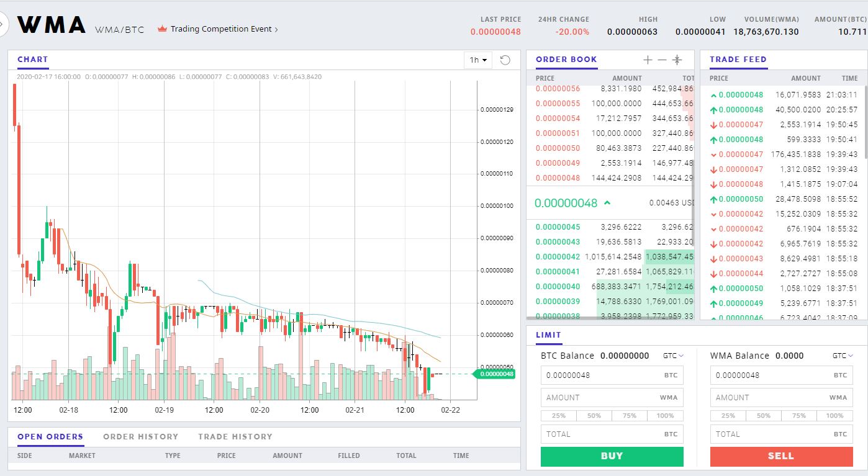Switch to the TRADE HISTORY tab
Image resolution: width=868 pixels, height=476 pixels.
[x=235, y=436]
